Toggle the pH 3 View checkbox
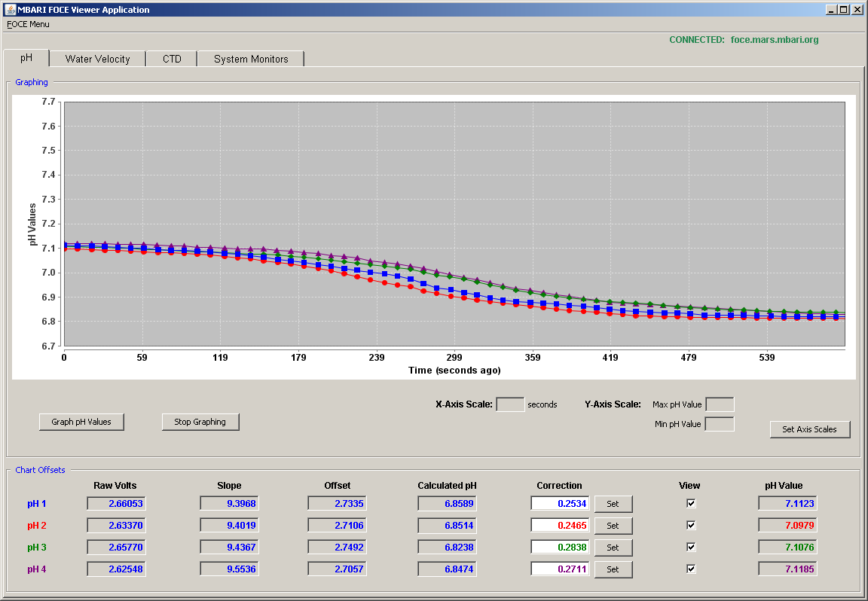 [x=691, y=547]
